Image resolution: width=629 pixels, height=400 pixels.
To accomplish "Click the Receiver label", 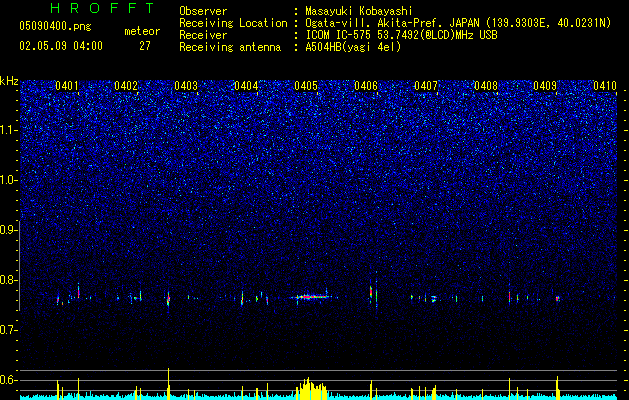I will 203,35.
